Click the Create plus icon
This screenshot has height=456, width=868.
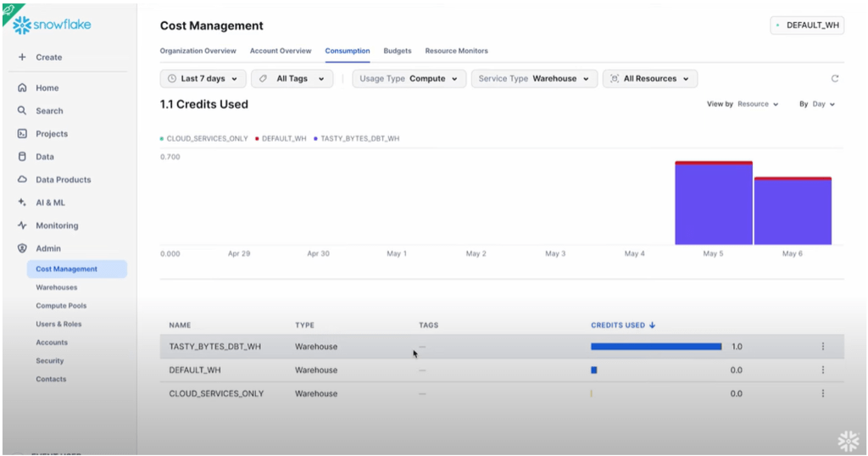22,58
